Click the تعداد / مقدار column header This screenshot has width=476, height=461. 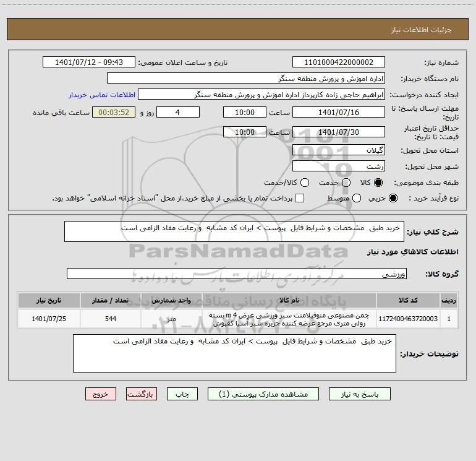pos(111,300)
